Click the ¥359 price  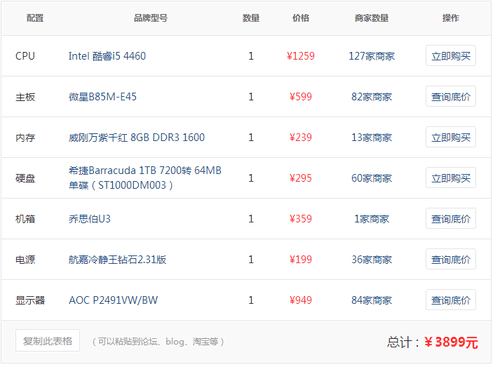[x=301, y=219]
